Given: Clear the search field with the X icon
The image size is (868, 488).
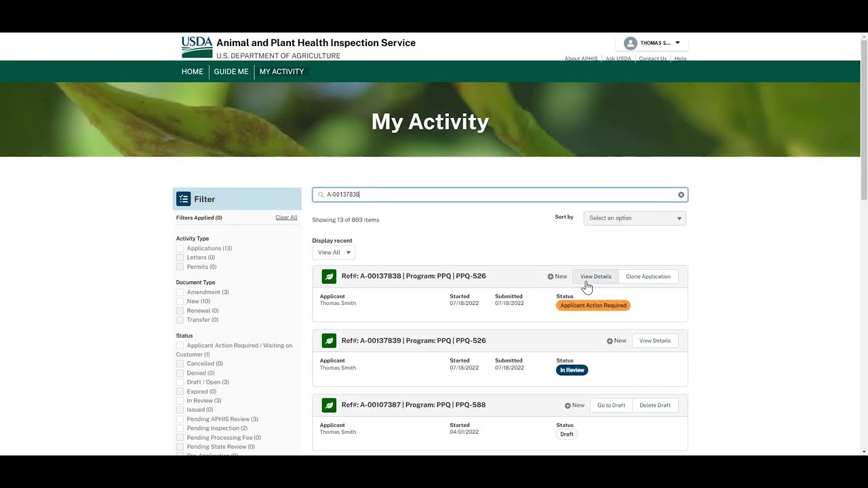Looking at the screenshot, I should pyautogui.click(x=681, y=195).
